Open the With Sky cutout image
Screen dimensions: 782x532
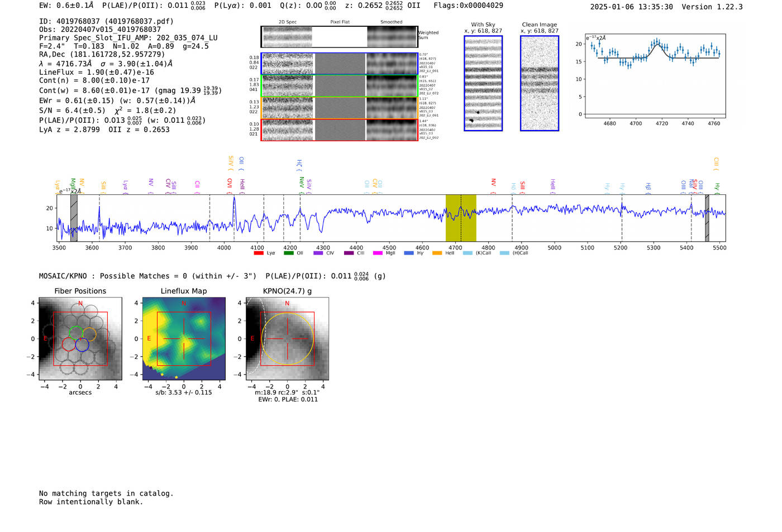(x=483, y=83)
